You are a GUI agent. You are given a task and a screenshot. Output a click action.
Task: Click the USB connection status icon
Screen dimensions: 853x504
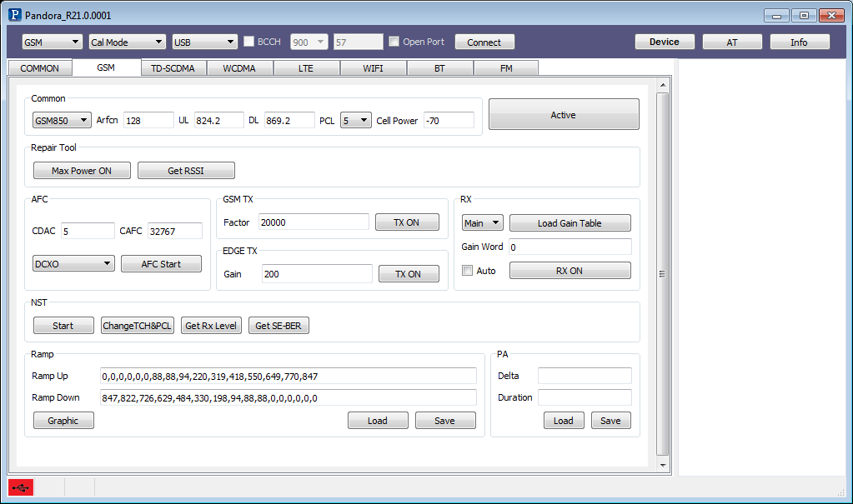point(19,487)
